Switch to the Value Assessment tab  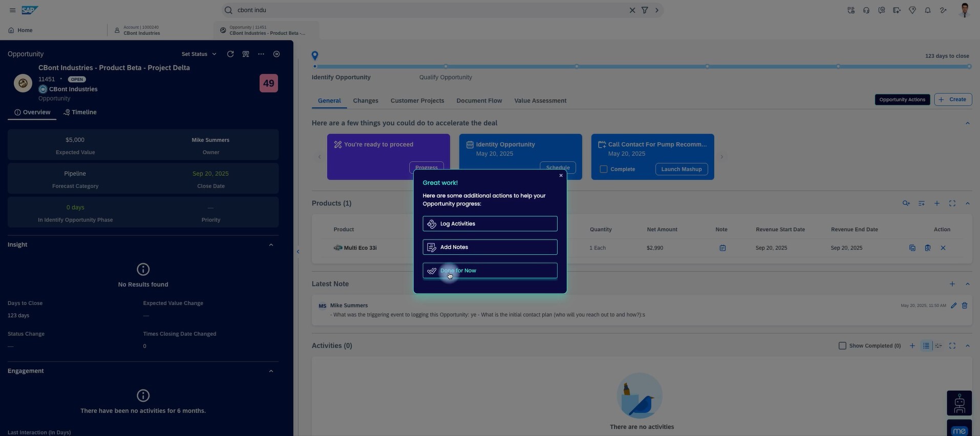[x=540, y=101]
